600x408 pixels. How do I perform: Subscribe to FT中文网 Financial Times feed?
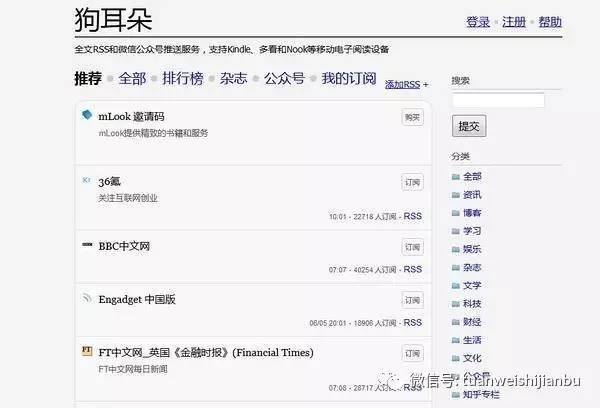pos(412,354)
